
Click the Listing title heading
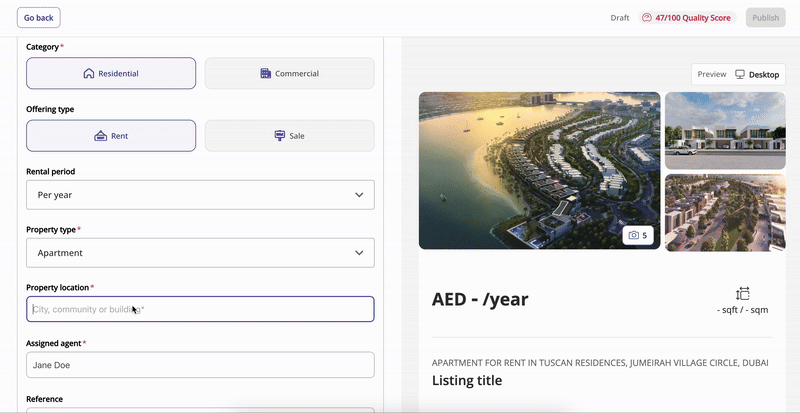pos(467,380)
